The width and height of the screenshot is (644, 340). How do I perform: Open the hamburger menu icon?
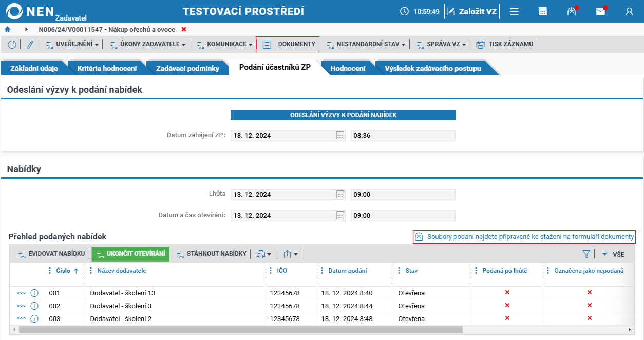click(514, 11)
